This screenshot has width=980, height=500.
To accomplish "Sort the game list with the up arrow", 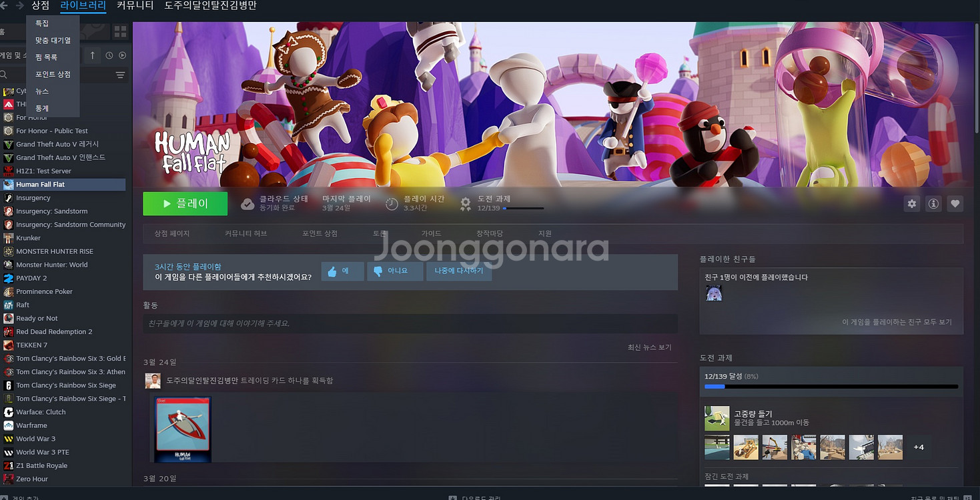I will (x=92, y=55).
